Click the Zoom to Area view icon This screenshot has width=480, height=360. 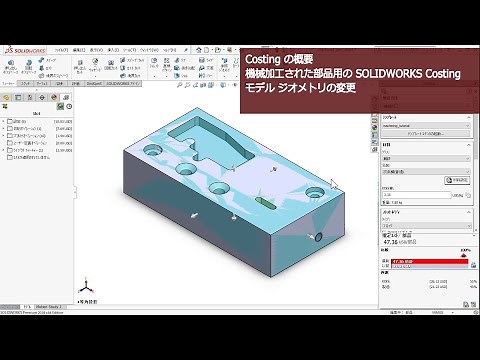click(187, 86)
